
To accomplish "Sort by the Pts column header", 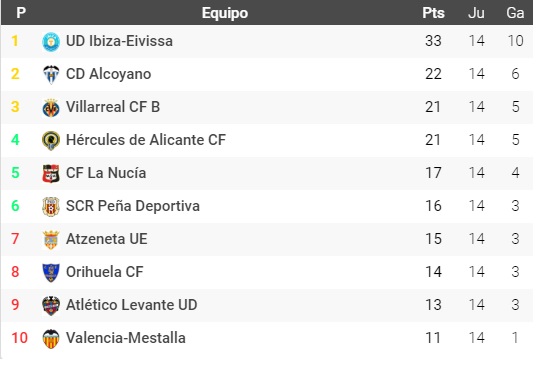I will click(x=433, y=13).
